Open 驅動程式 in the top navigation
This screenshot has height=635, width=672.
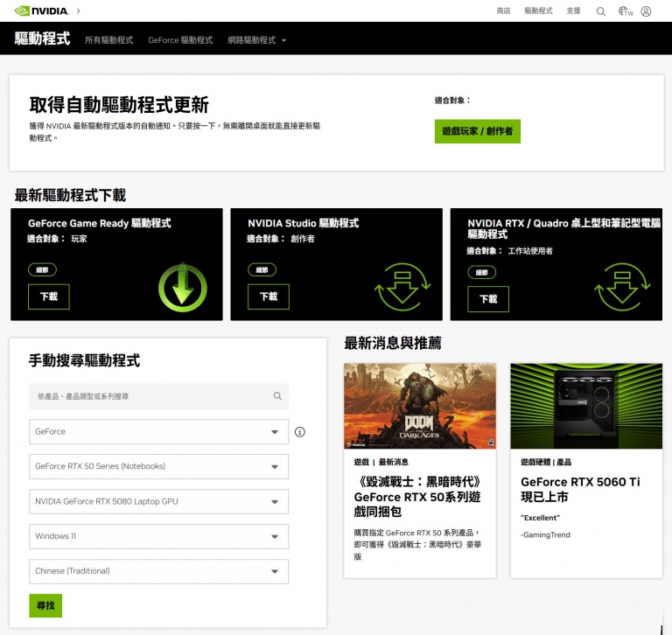click(539, 10)
